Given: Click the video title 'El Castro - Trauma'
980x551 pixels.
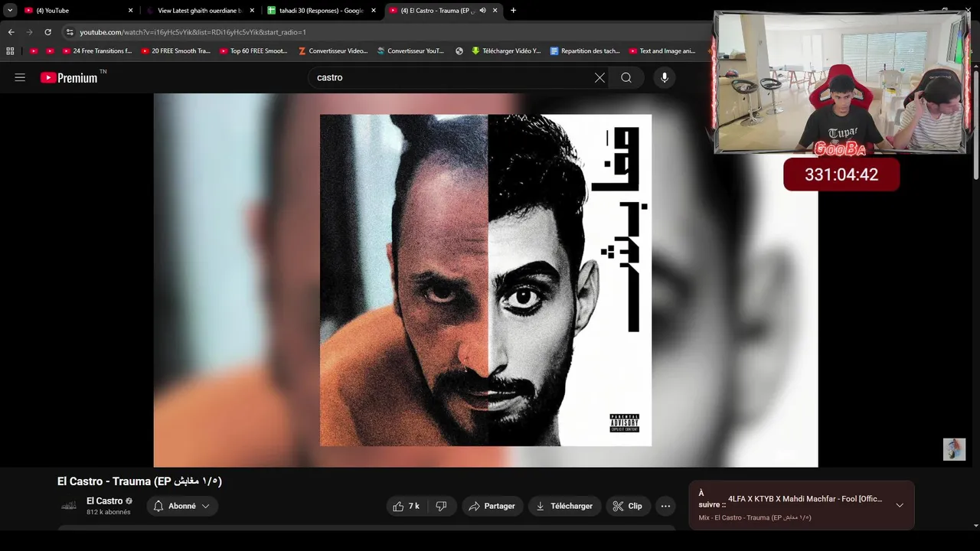Looking at the screenshot, I should tap(139, 481).
